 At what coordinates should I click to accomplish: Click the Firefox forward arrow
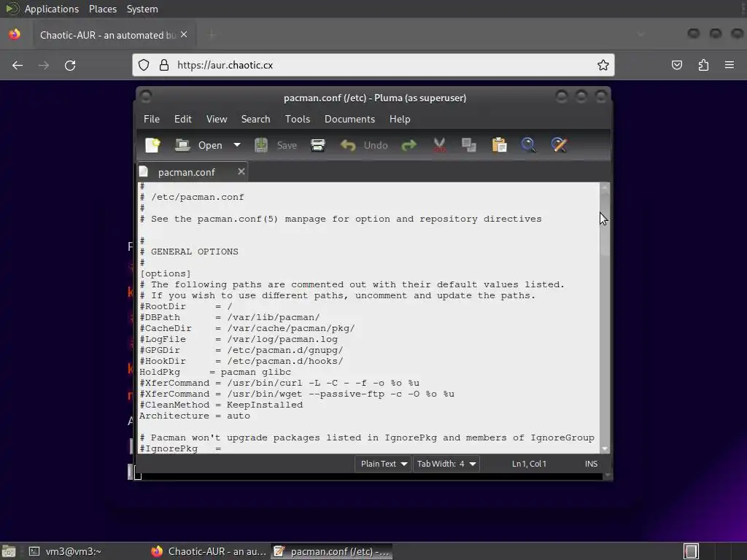[x=44, y=65]
